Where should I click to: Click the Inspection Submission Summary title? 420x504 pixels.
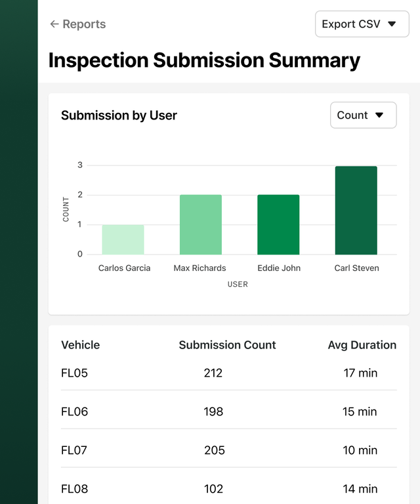[x=204, y=60]
